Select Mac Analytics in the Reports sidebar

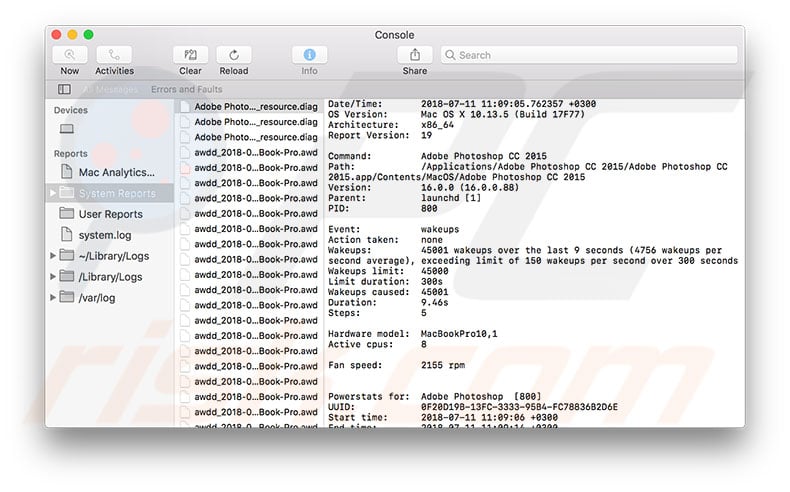point(116,172)
